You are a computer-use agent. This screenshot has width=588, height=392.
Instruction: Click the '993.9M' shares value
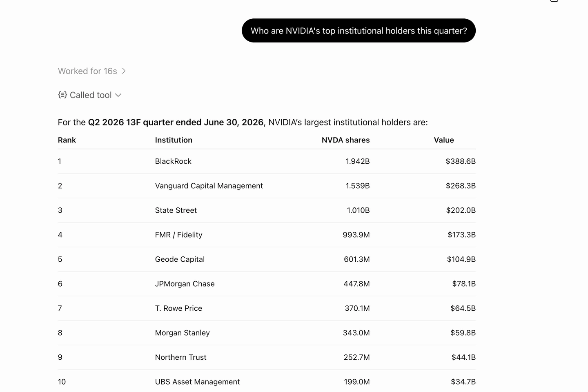point(356,235)
